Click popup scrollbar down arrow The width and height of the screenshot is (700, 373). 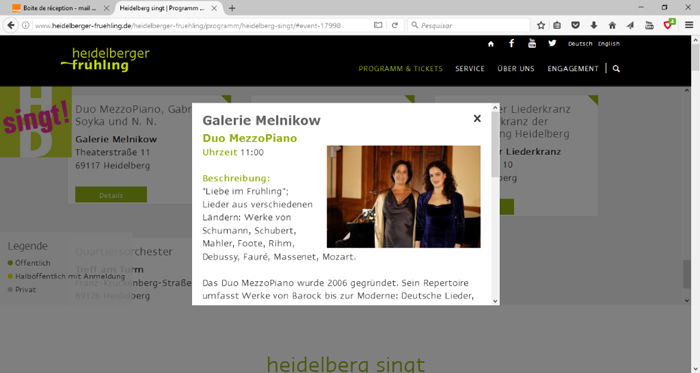[x=495, y=301]
